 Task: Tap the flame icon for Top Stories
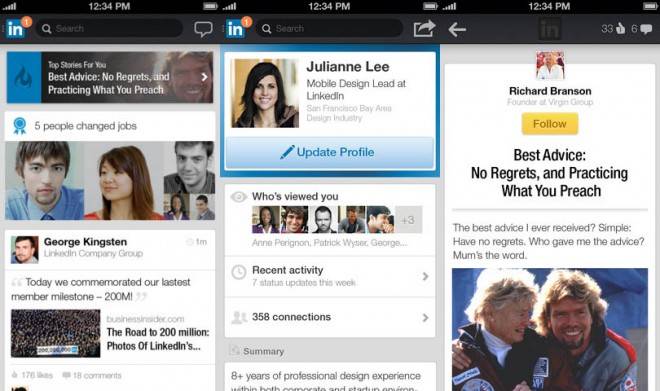tap(24, 77)
